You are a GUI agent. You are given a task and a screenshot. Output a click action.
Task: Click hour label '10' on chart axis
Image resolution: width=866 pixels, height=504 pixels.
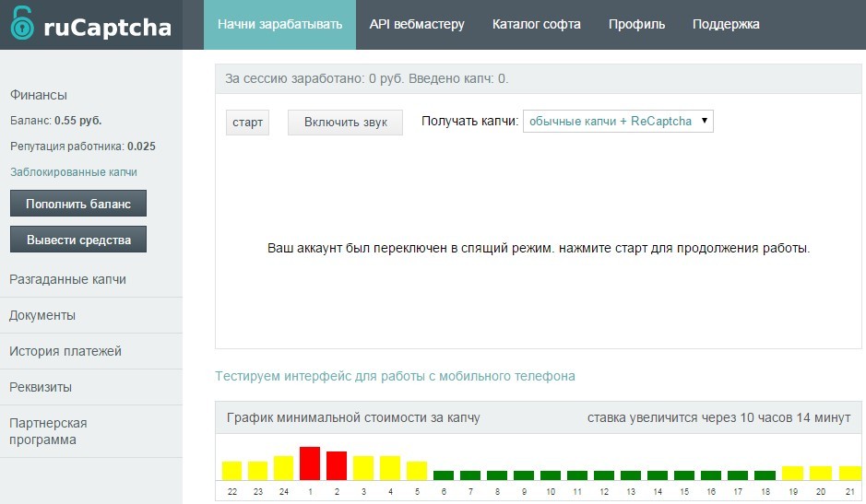(551, 491)
